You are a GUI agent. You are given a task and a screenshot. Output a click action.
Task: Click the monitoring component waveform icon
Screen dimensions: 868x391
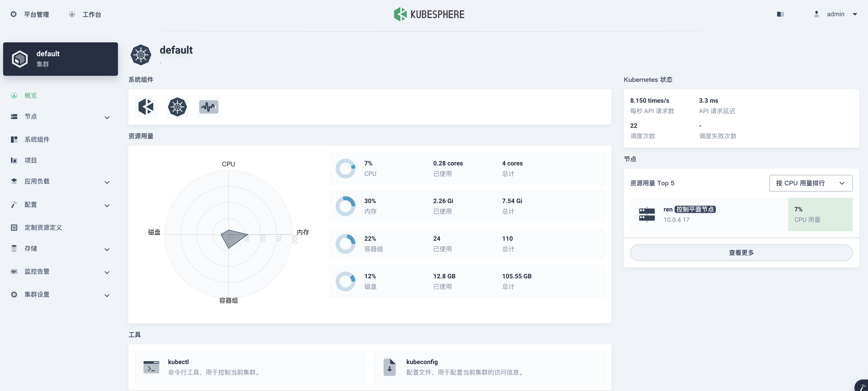click(x=209, y=107)
